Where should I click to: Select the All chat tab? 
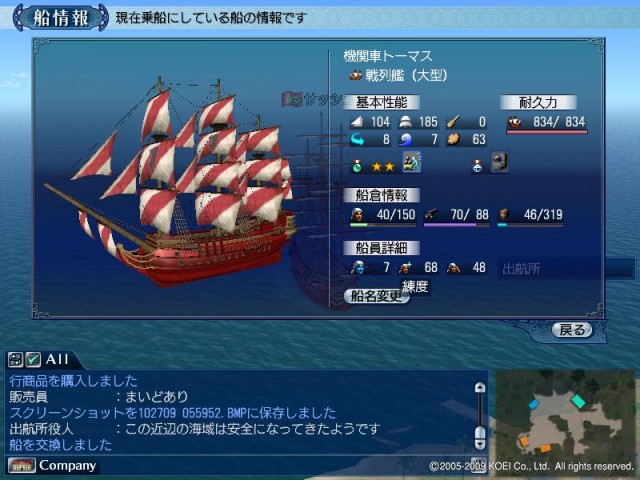[56, 359]
